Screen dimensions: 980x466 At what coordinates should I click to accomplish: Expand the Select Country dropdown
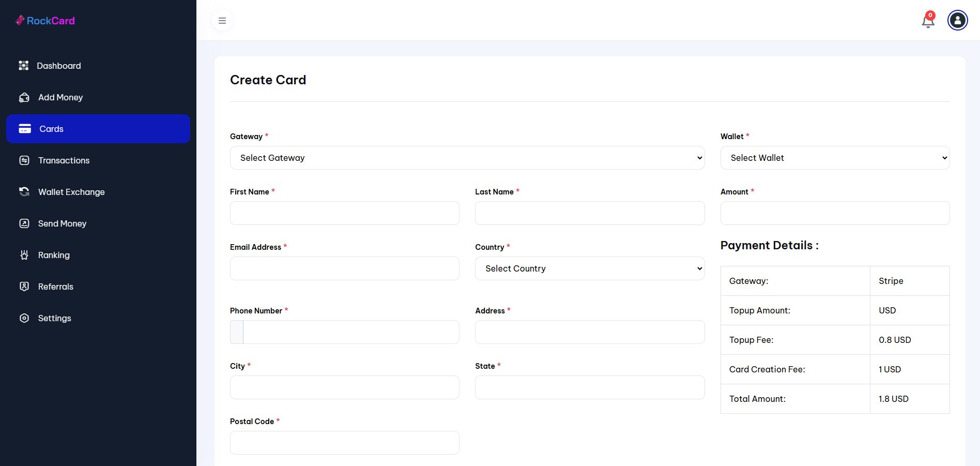coord(589,268)
